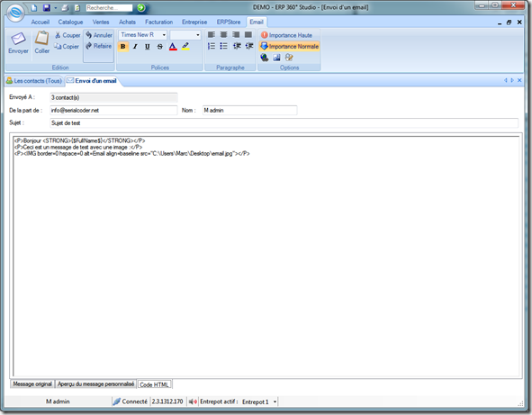Click the bulleted list icon
Viewport: 532px width, 415px height.
[223, 46]
